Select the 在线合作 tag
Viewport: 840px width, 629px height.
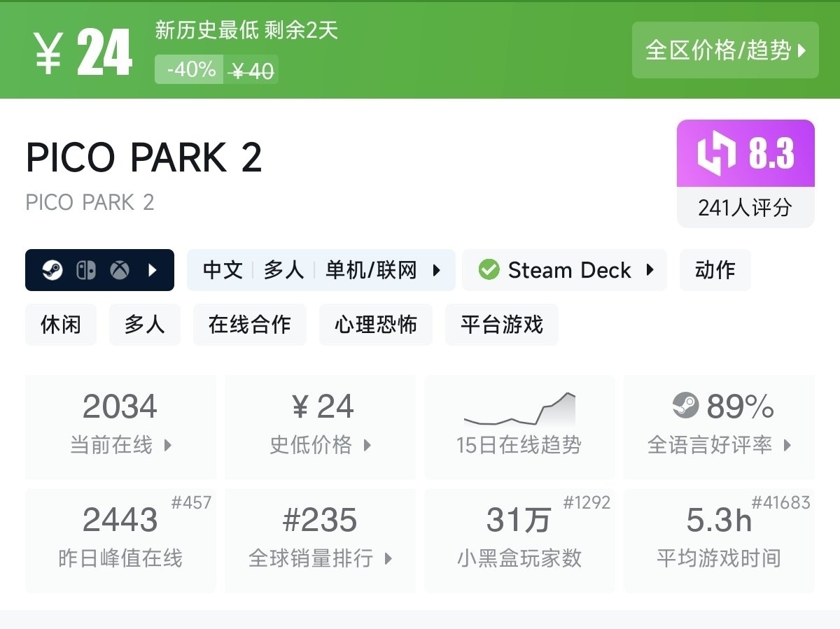tap(249, 325)
